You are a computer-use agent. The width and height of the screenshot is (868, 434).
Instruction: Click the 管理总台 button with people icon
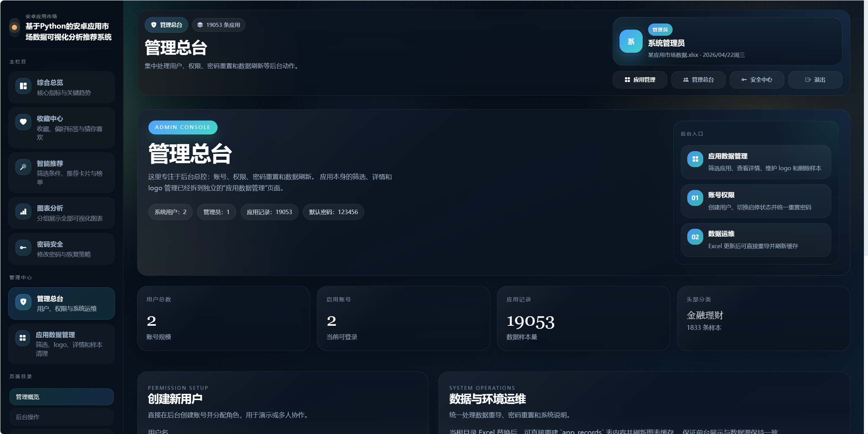(698, 80)
